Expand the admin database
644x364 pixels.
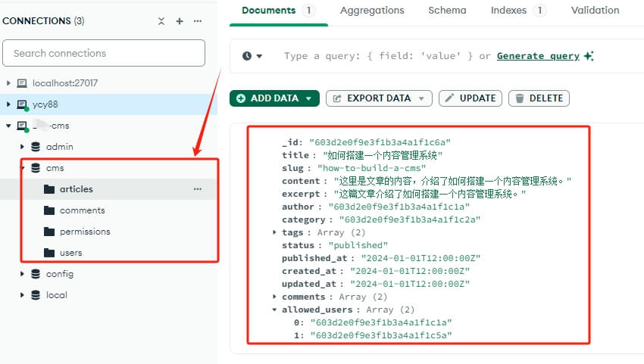coord(22,147)
